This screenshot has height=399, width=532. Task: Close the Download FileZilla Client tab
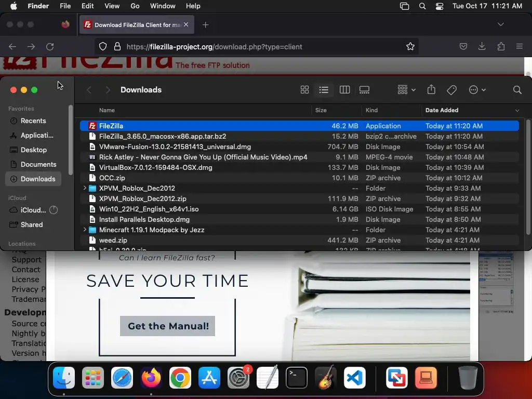coord(186,24)
